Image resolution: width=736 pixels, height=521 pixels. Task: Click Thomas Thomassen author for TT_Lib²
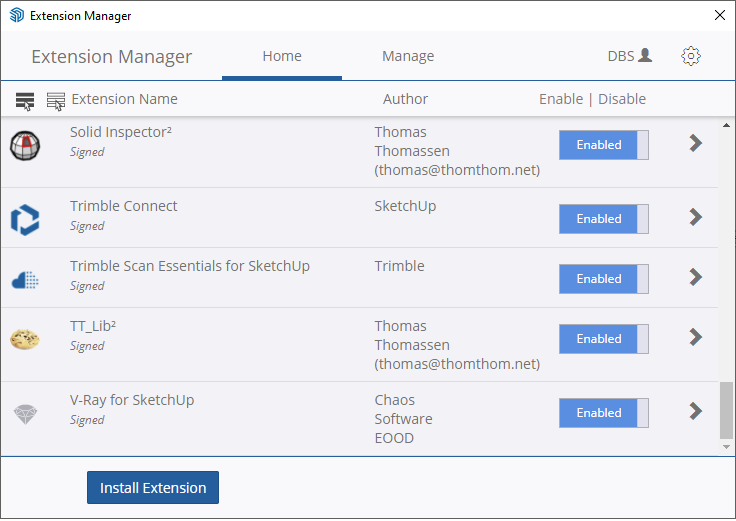coord(457,345)
